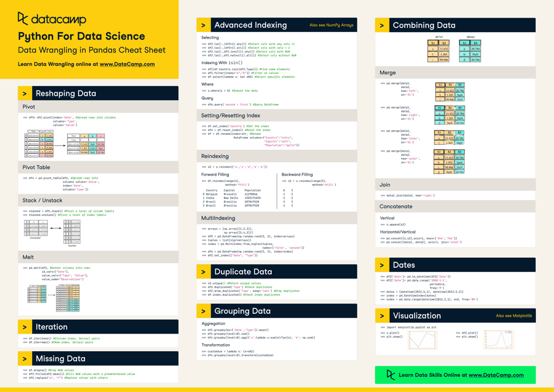This screenshot has height=392, width=554.
Task: Follow the 'Also see Matplotlib' link
Action: pyautogui.click(x=514, y=316)
